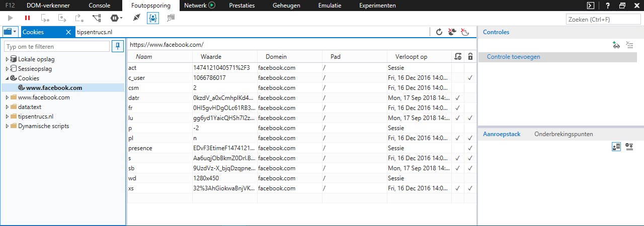Click the Controle toevoegen link

click(x=513, y=57)
